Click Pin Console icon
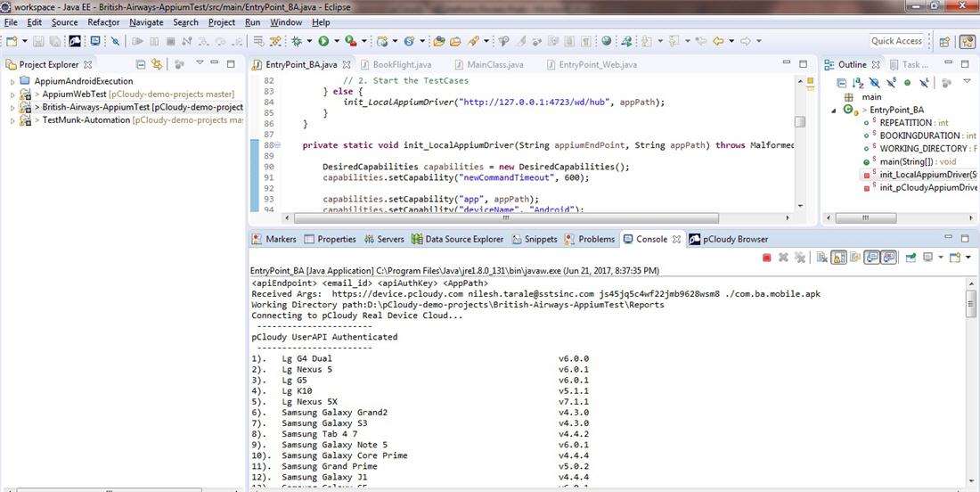980x492 pixels. 911,258
